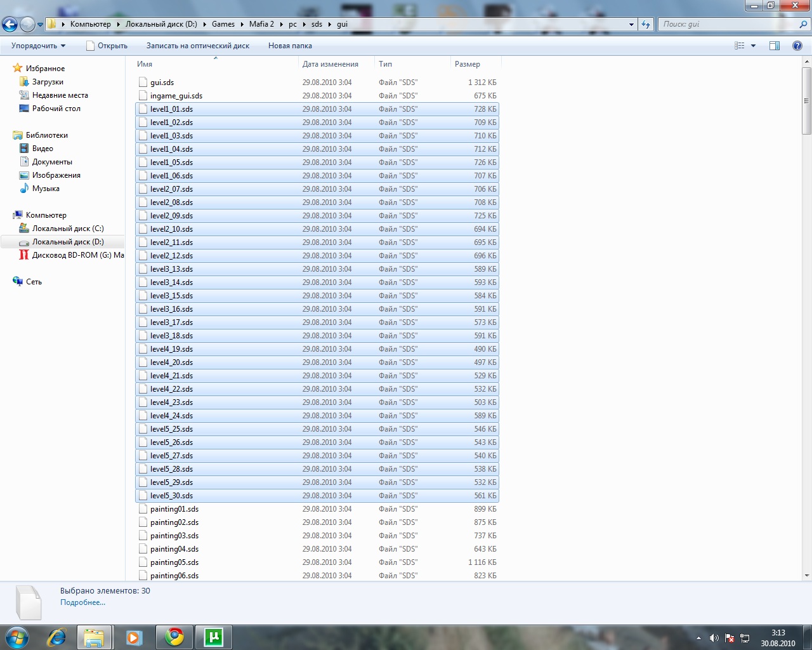Click the Games breadcrumb in address bar

click(223, 24)
